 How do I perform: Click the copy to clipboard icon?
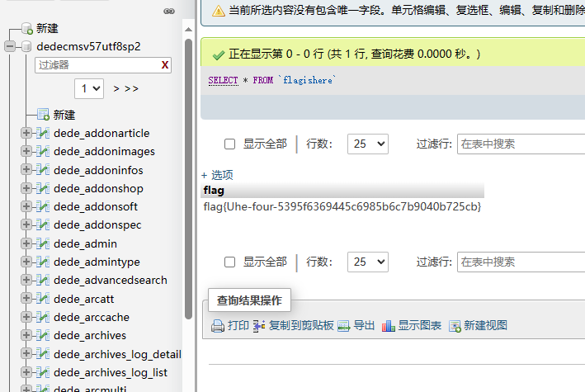point(259,326)
